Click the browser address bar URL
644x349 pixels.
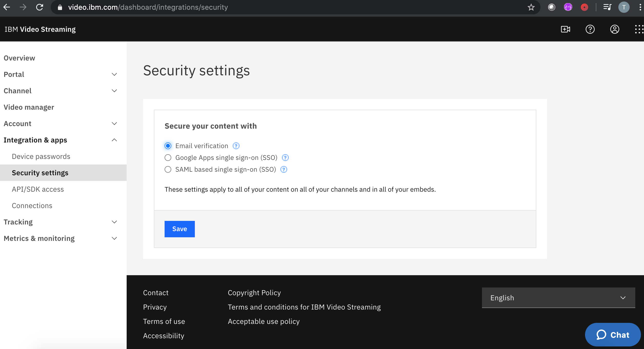(148, 7)
